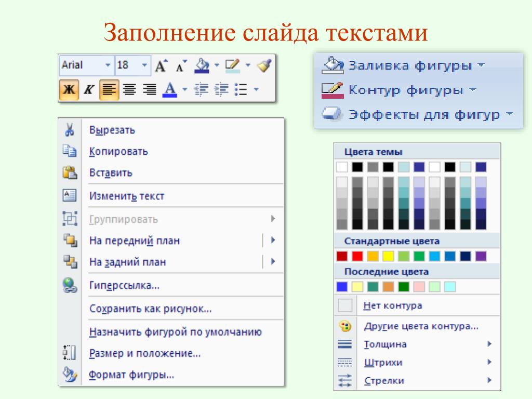
Task: Select Назначить фигурой по умолчанию
Action: pos(171,332)
